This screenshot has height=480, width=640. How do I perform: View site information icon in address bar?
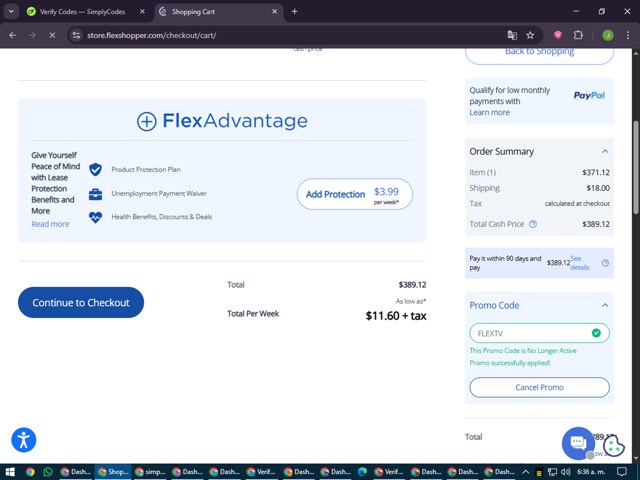76,35
